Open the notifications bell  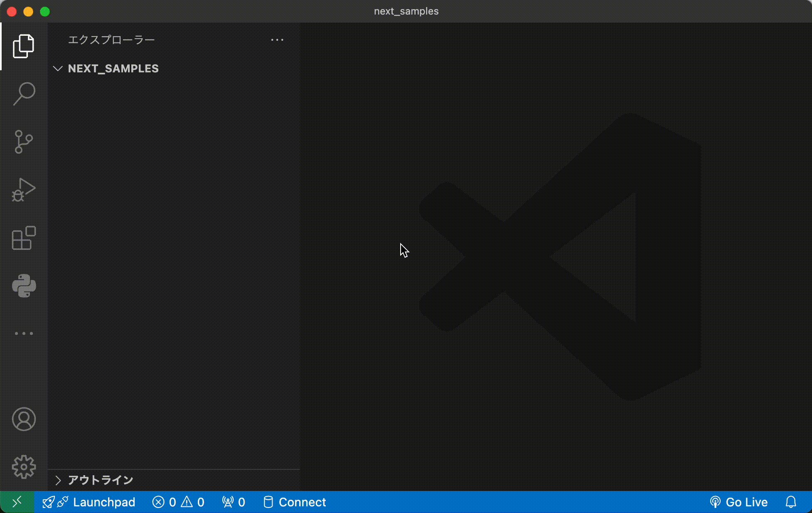coord(791,502)
